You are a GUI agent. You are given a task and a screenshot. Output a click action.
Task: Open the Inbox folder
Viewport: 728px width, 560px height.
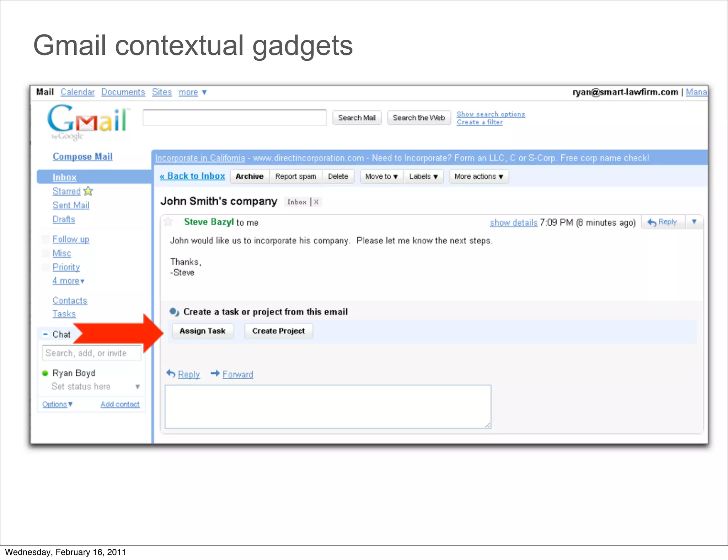coord(64,177)
